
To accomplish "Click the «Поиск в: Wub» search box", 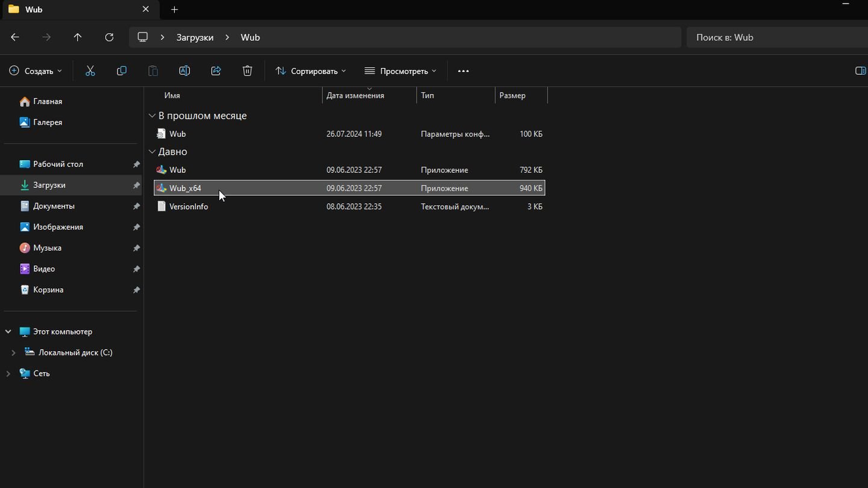I will [x=777, y=37].
